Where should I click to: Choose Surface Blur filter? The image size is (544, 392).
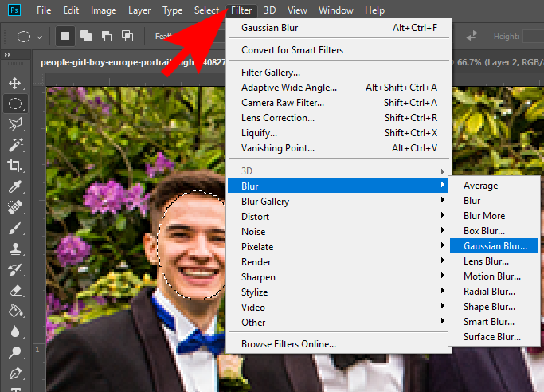pyautogui.click(x=494, y=337)
